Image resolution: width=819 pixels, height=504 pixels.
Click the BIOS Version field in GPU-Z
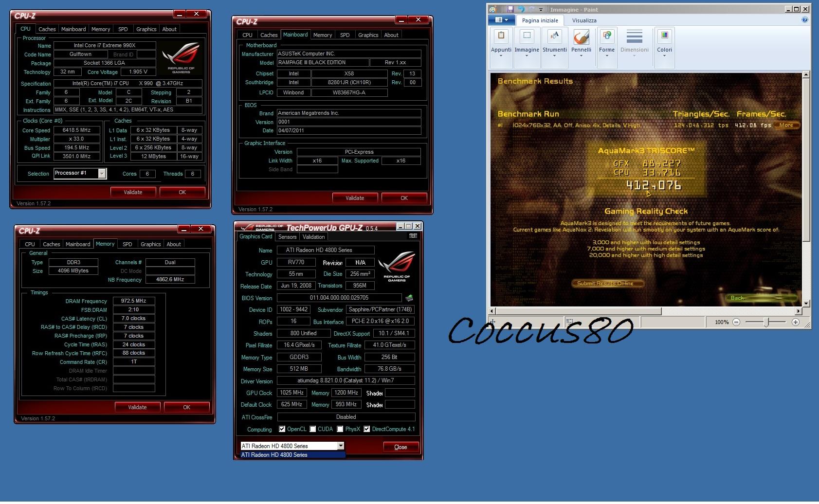tap(339, 298)
